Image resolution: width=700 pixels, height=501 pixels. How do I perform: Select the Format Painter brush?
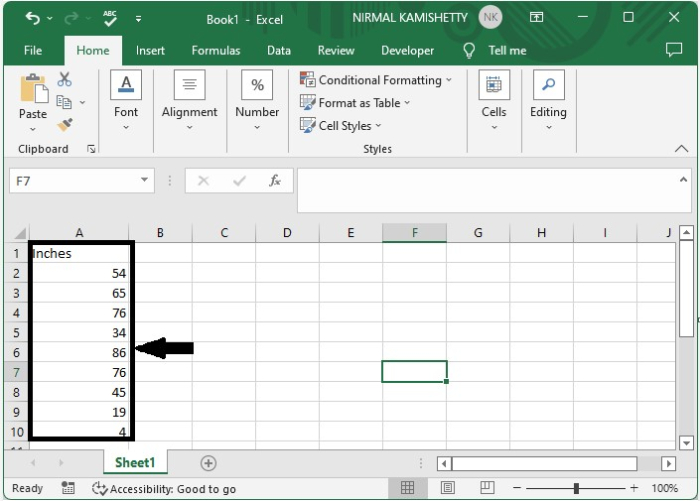tap(65, 125)
